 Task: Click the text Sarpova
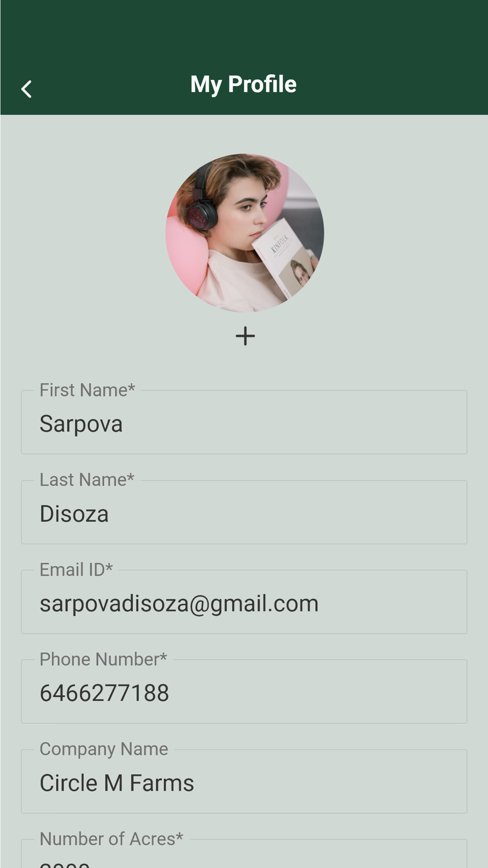(x=81, y=424)
